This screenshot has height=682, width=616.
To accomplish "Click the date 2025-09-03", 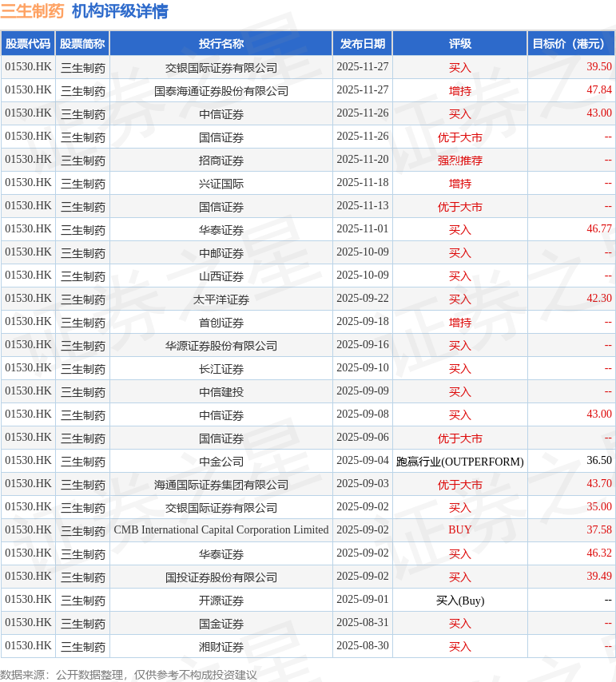I will coord(363,483).
